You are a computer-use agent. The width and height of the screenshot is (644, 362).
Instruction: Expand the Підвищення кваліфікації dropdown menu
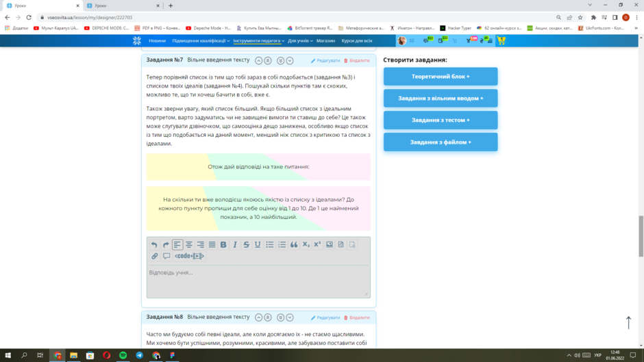pyautogui.click(x=200, y=41)
